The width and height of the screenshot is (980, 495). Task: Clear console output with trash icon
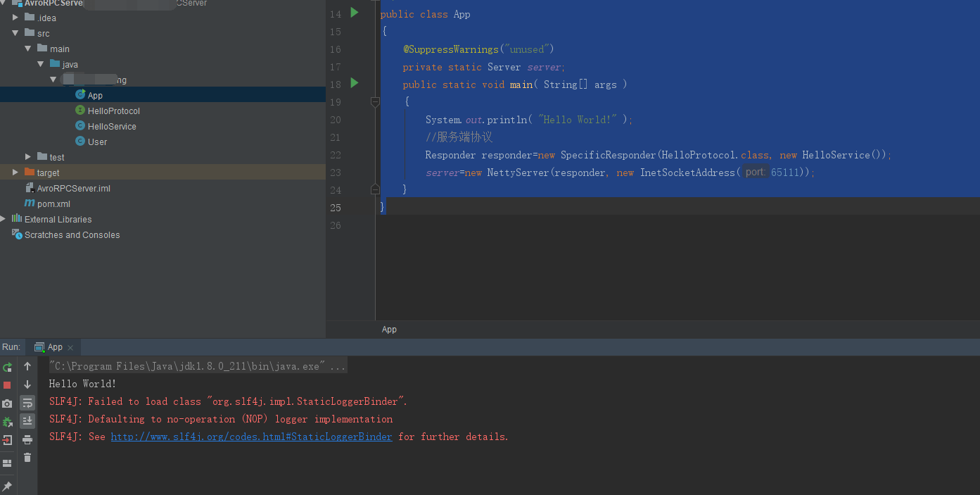click(27, 458)
